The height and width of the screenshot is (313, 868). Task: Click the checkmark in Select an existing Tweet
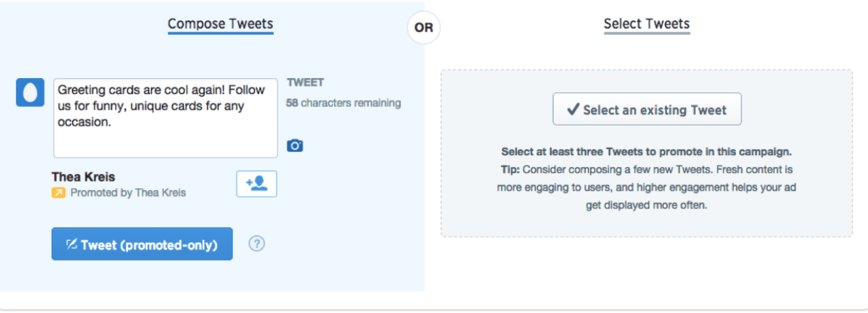tap(574, 109)
